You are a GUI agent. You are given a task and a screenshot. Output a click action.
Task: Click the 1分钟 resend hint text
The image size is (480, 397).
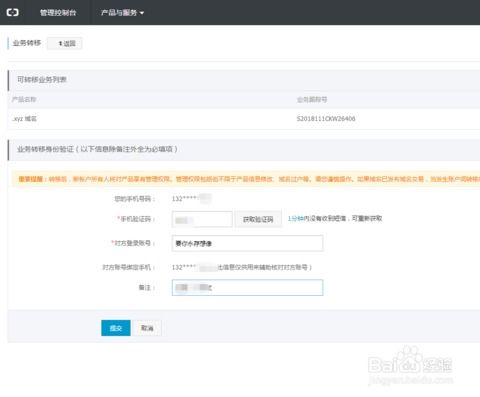point(296,218)
